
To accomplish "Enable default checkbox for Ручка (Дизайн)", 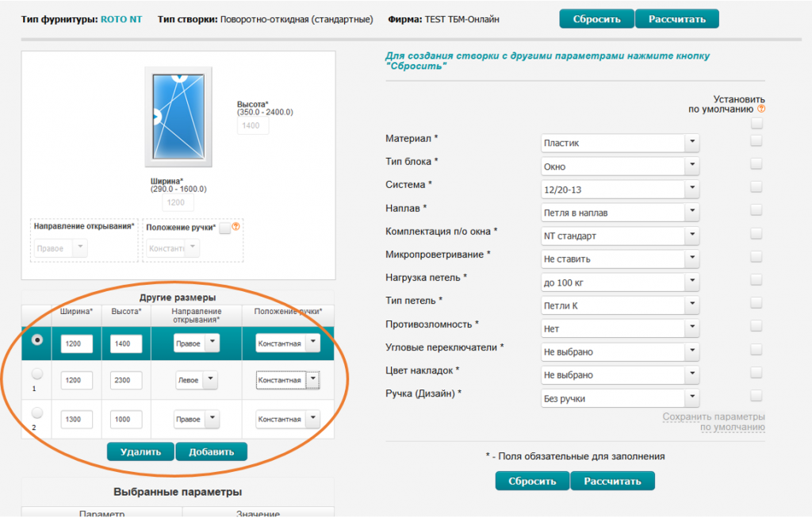I will point(756,396).
